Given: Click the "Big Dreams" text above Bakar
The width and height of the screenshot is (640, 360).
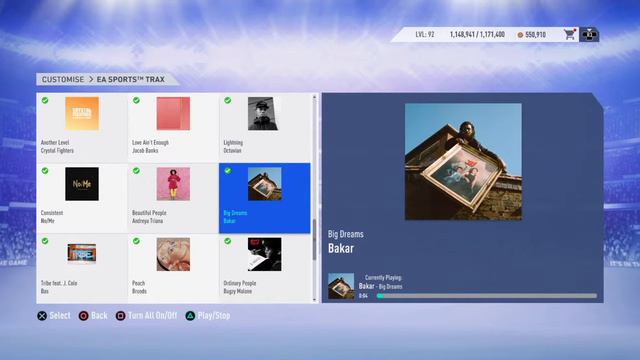Looking at the screenshot, I should click(346, 234).
